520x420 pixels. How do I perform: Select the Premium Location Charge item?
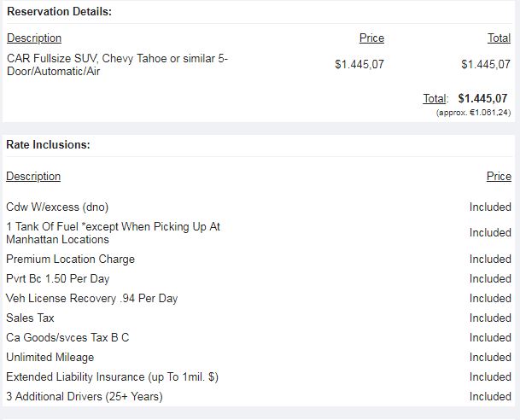click(70, 260)
